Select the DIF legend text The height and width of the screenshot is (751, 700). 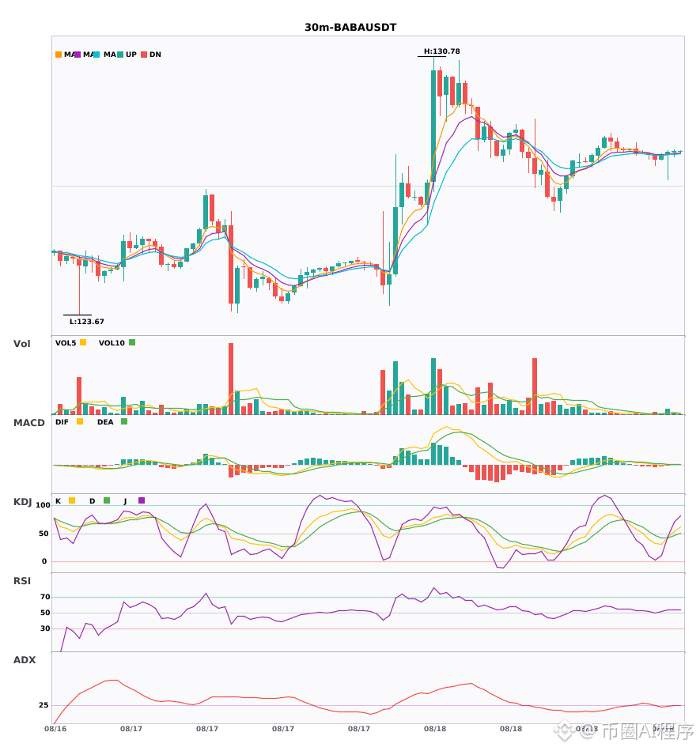[62, 422]
